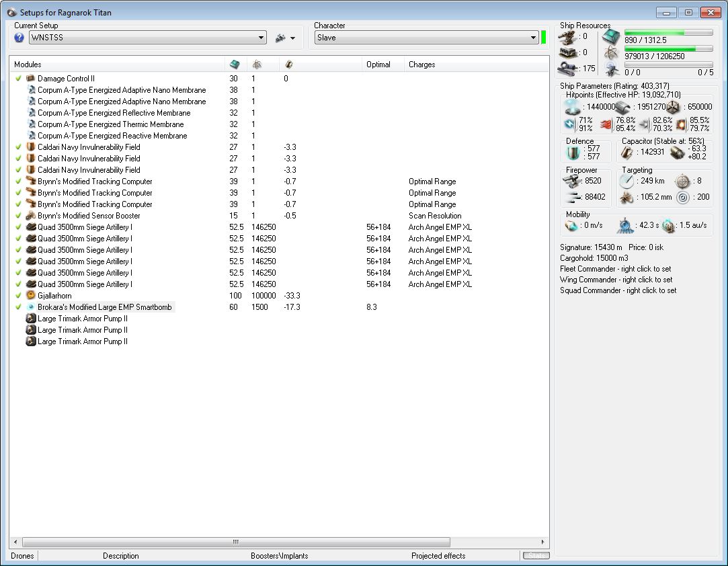Screen dimensions: 728x566
Task: Click the Gjallarhorn doomsday module icon
Action: [31, 295]
